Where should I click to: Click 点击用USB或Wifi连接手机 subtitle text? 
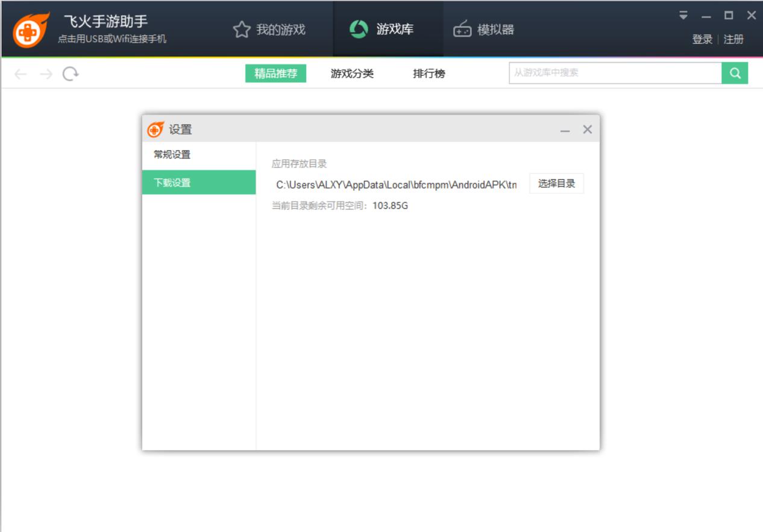point(112,39)
